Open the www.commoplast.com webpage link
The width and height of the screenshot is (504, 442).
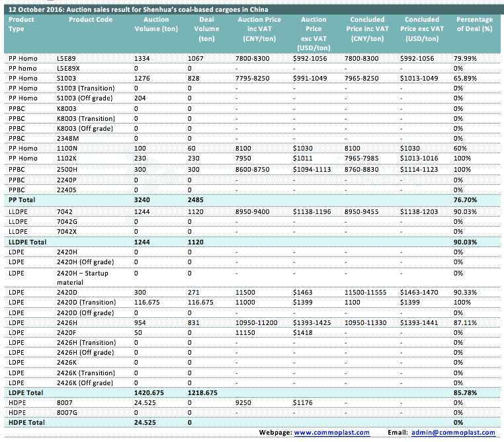click(332, 432)
